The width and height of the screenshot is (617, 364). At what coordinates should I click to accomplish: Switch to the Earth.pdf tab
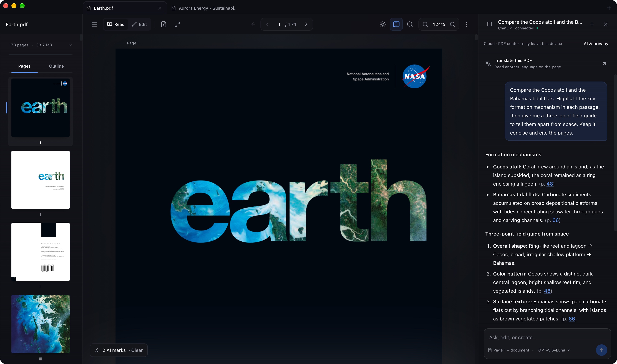tap(125, 8)
